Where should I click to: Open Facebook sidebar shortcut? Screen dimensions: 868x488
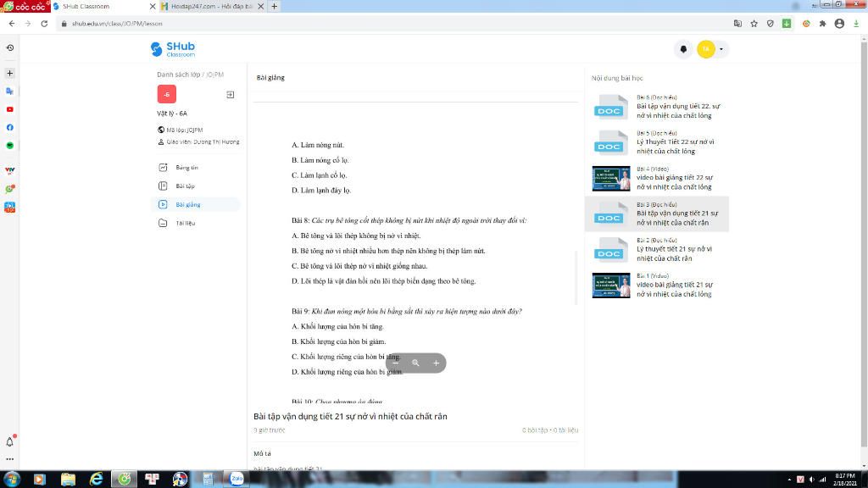click(10, 128)
